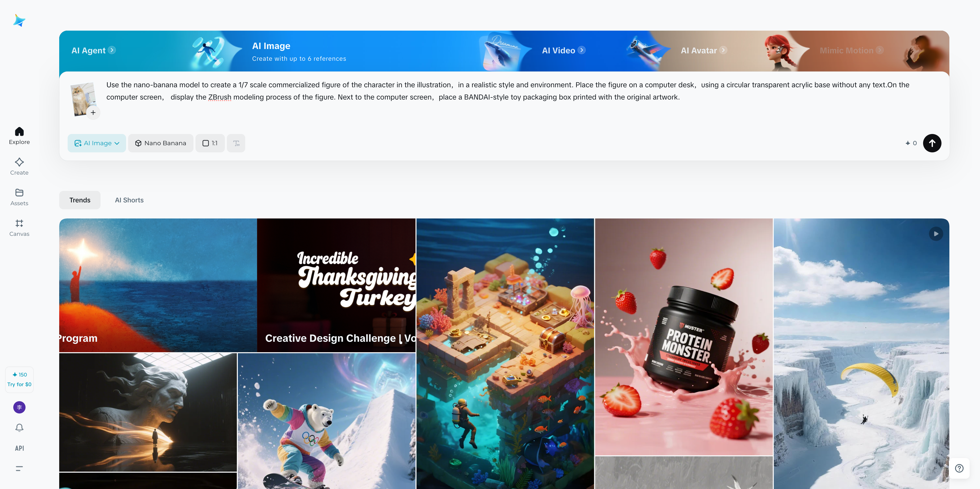Submit prompt with the black arrow button
This screenshot has height=489, width=980.
coord(932,143)
